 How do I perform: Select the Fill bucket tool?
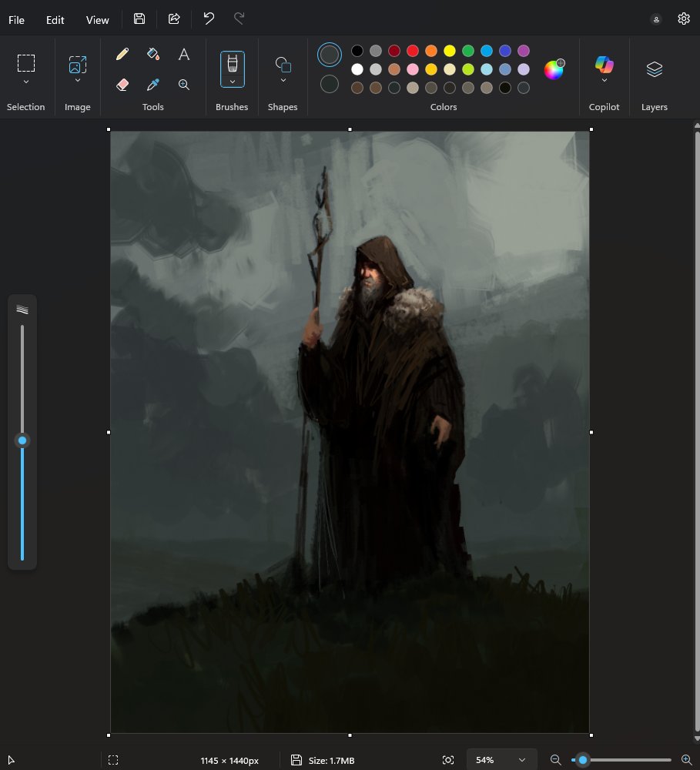(x=152, y=54)
